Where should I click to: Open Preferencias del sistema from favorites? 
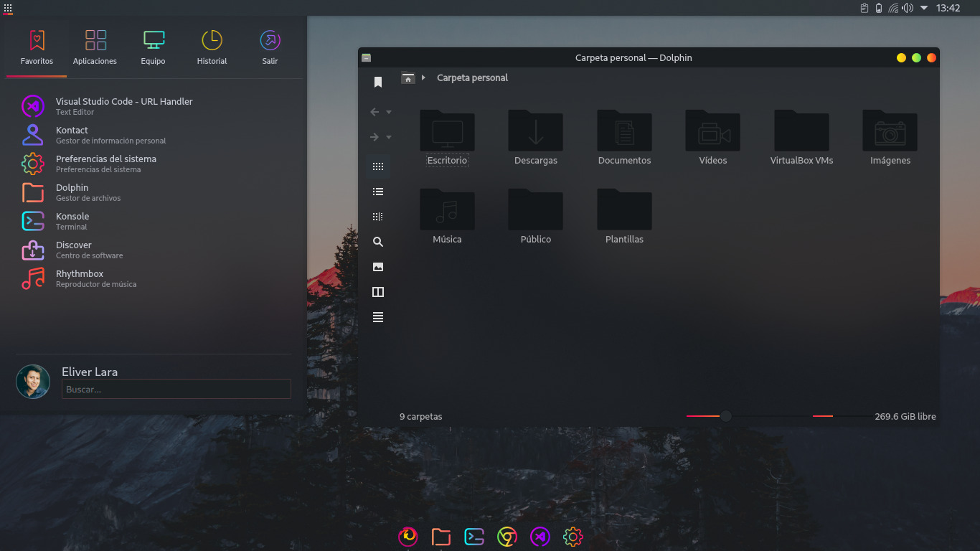tap(105, 163)
